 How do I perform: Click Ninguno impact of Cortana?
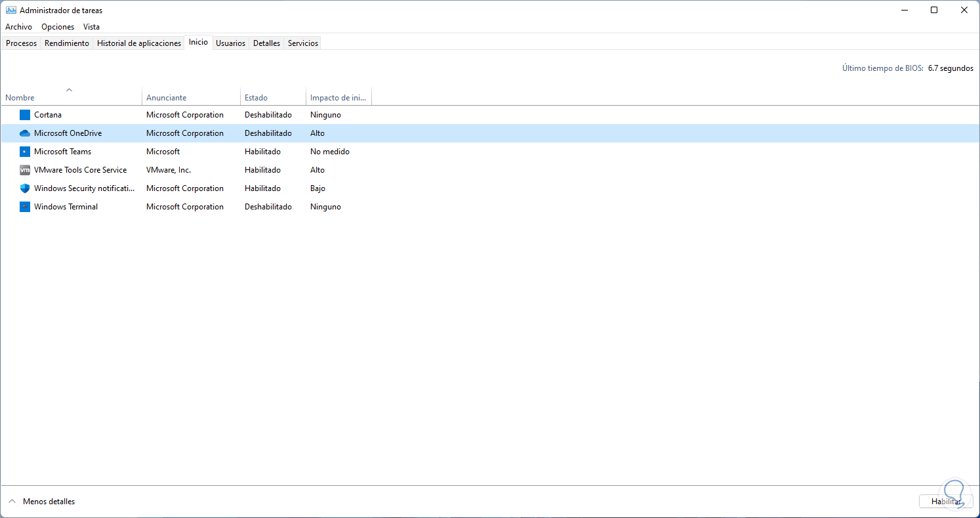pyautogui.click(x=325, y=115)
